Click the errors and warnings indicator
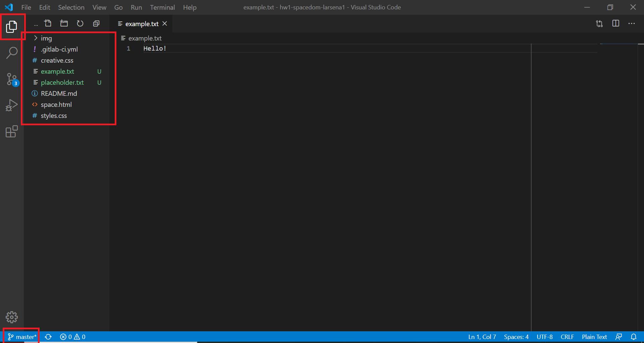644x343 pixels. click(72, 337)
